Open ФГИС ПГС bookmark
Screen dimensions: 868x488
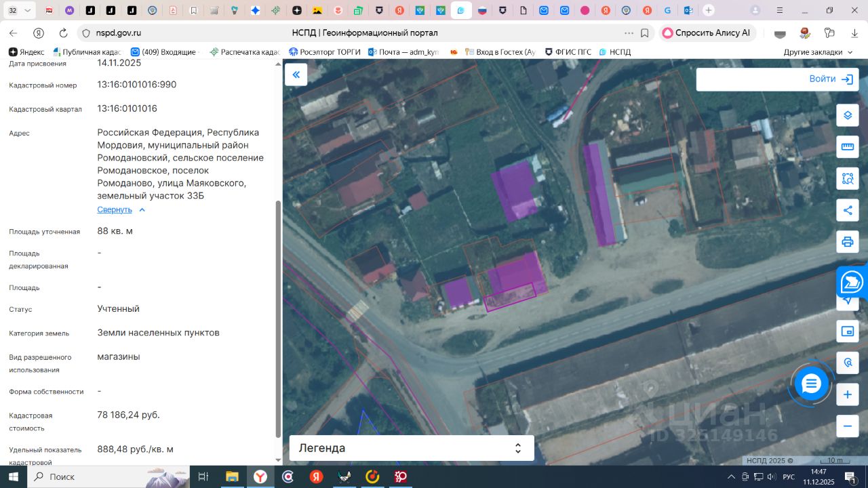(568, 52)
